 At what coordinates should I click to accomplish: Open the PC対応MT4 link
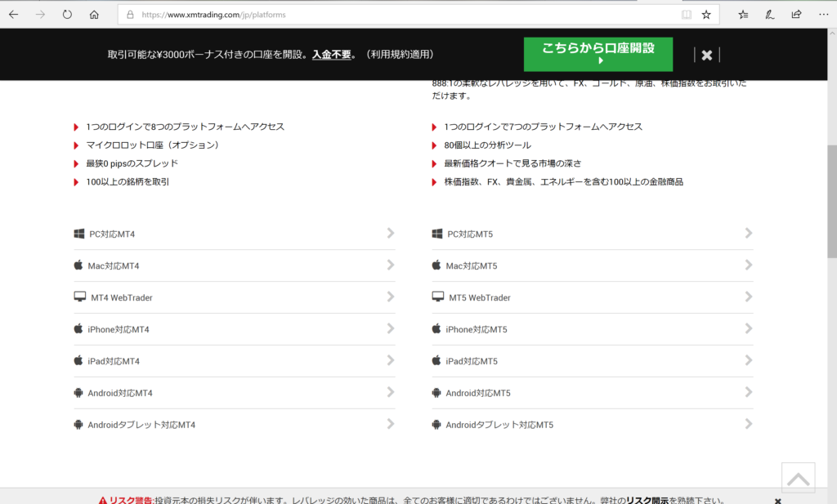[112, 234]
